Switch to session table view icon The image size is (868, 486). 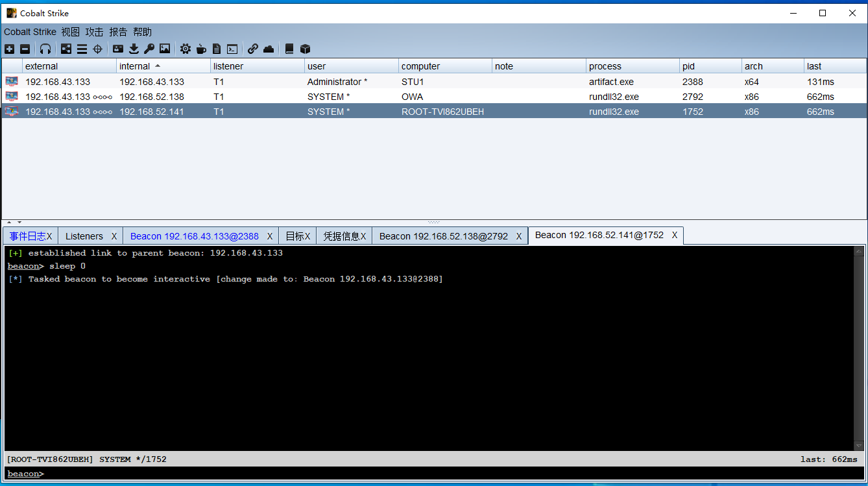point(82,49)
